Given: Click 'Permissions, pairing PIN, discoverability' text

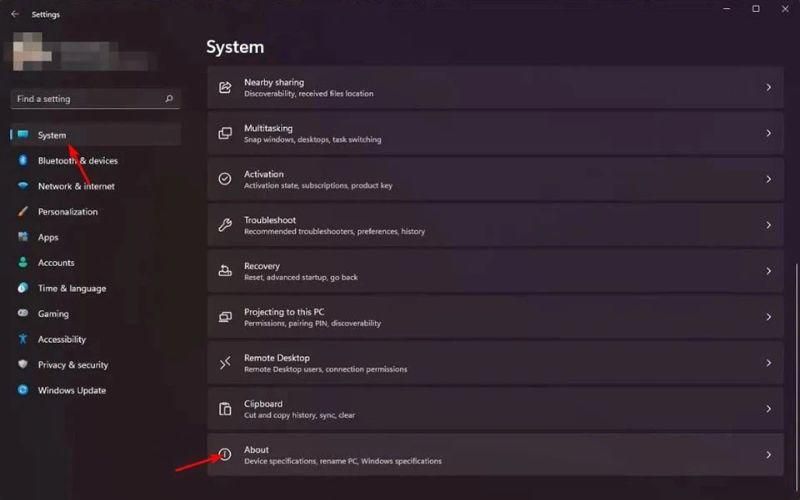Looking at the screenshot, I should (x=312, y=323).
